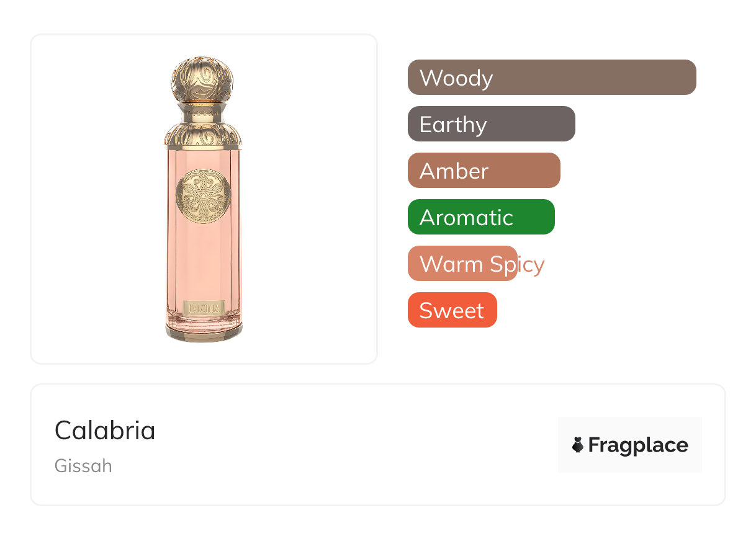
Task: Click the small gold label plate on the bottle
Action: pos(203,306)
